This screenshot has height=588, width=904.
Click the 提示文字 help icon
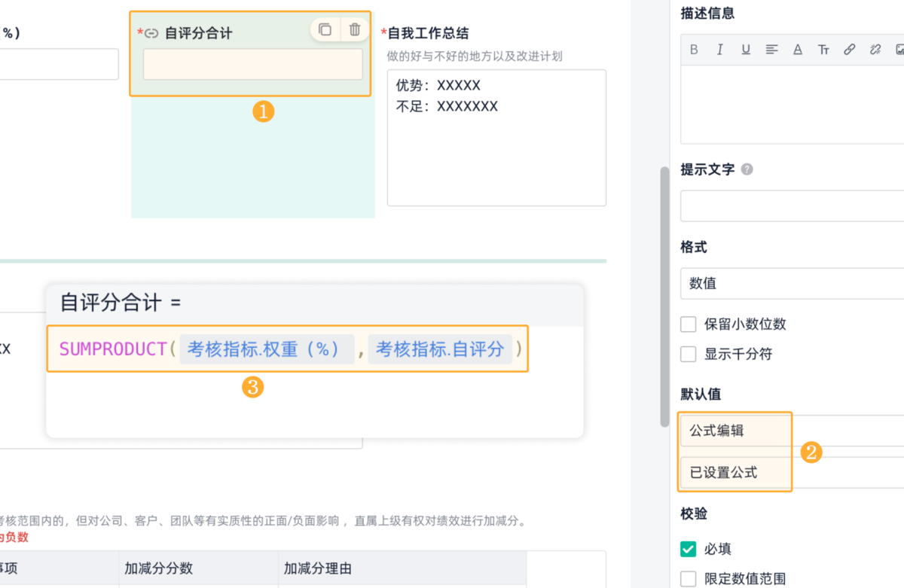pyautogui.click(x=747, y=169)
